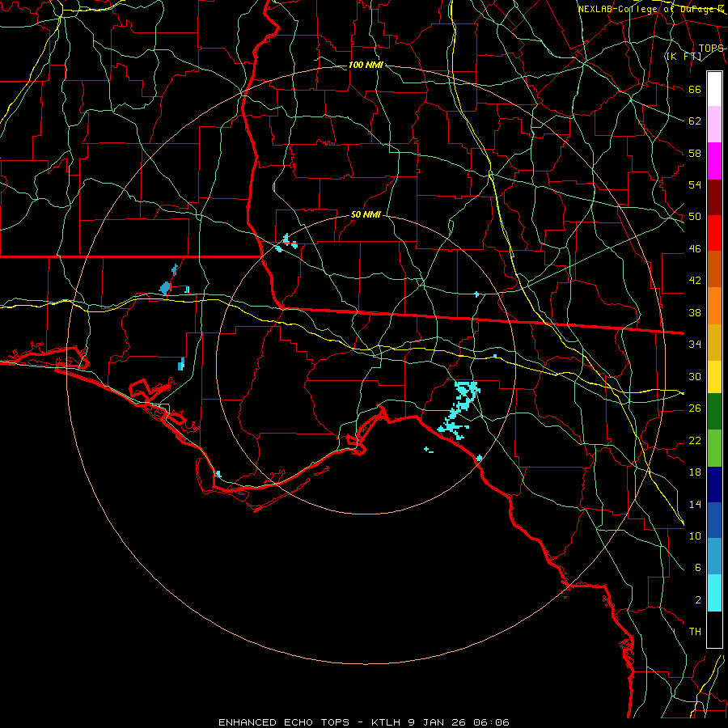Screen dimensions: 728x728
Task: Select legend value 30
Action: (695, 376)
